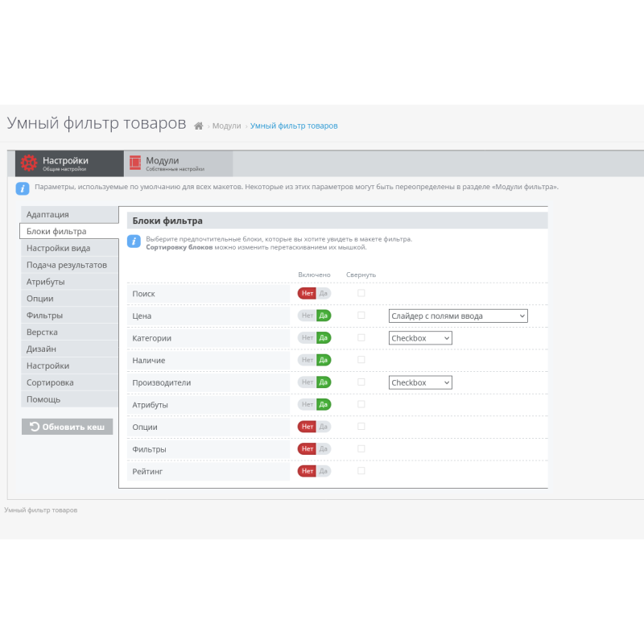The image size is (644, 644).
Task: Follow the Модули breadcrumb link
Action: (x=226, y=126)
